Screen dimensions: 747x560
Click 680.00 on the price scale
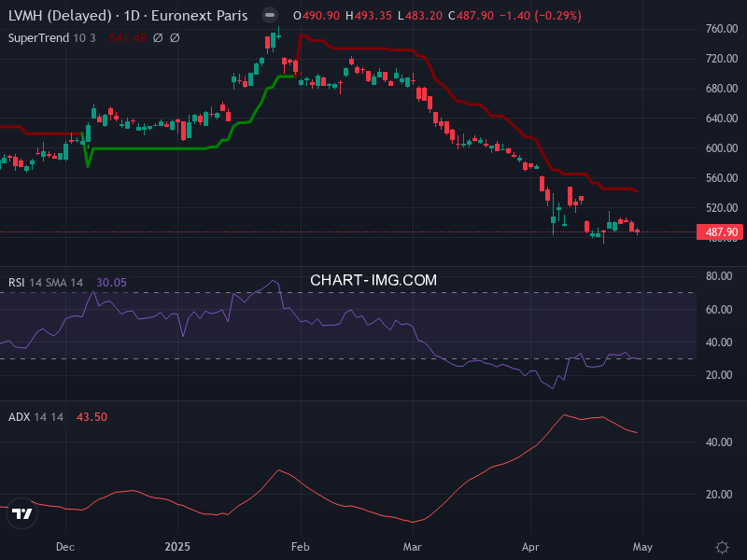[x=722, y=89]
